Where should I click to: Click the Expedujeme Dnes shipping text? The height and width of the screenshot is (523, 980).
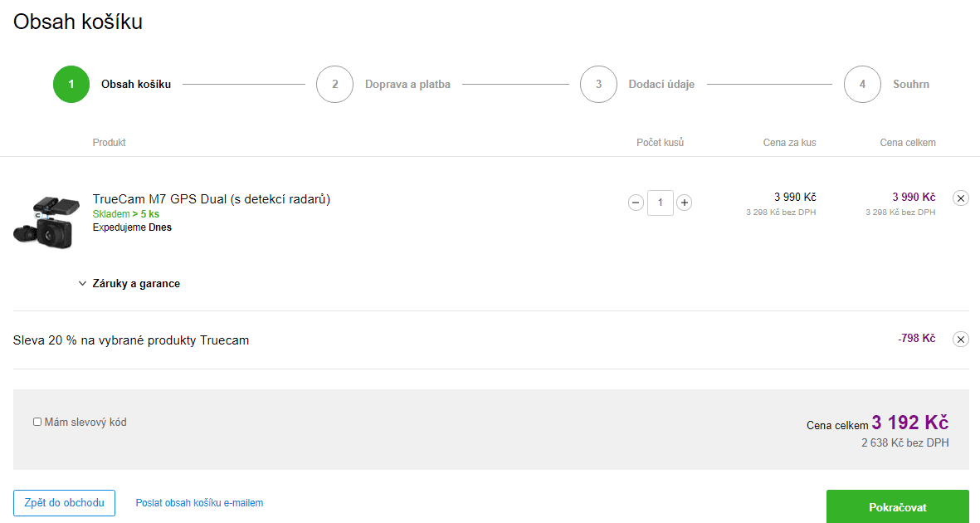pos(132,227)
